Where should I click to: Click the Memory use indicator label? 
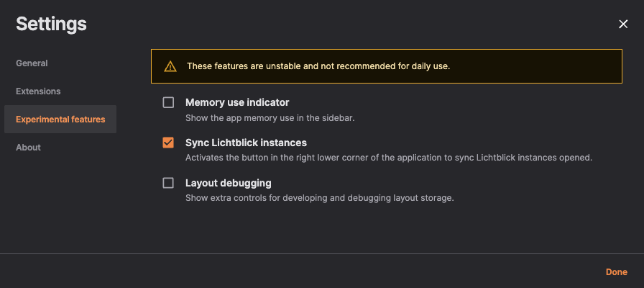coord(237,102)
